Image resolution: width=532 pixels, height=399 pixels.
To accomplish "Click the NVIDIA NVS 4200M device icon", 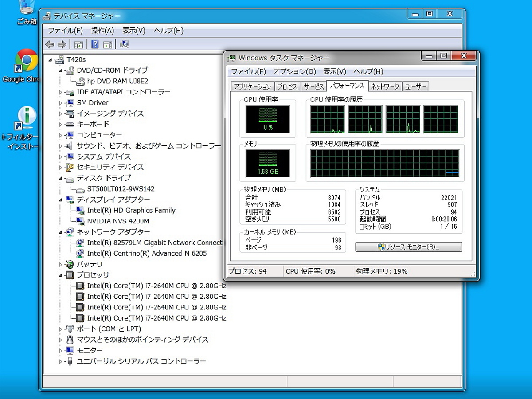I will click(x=80, y=221).
